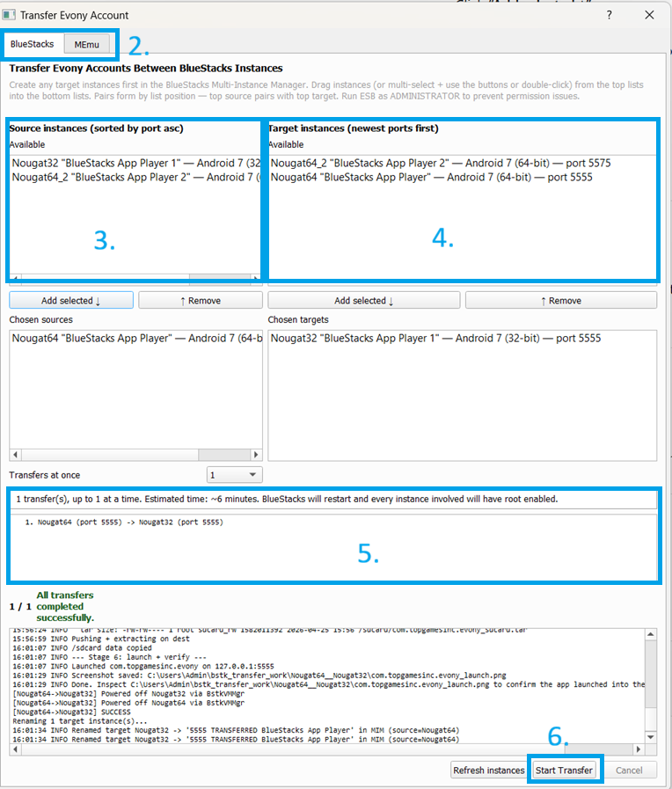Click right arrow of Chosen sources scrollbar
Viewport: 672px width, 789px height.
pos(256,455)
